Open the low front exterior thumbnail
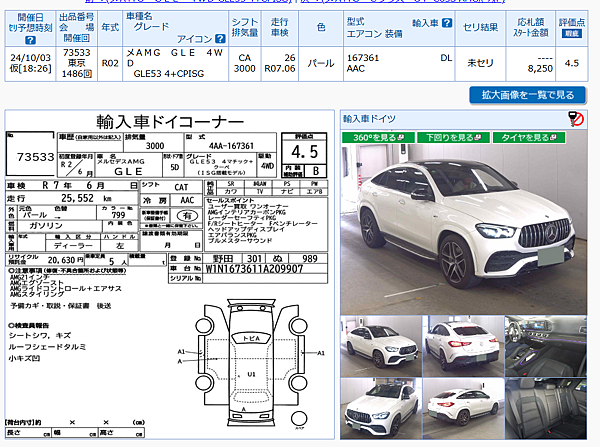The image size is (600, 447). [x=381, y=408]
